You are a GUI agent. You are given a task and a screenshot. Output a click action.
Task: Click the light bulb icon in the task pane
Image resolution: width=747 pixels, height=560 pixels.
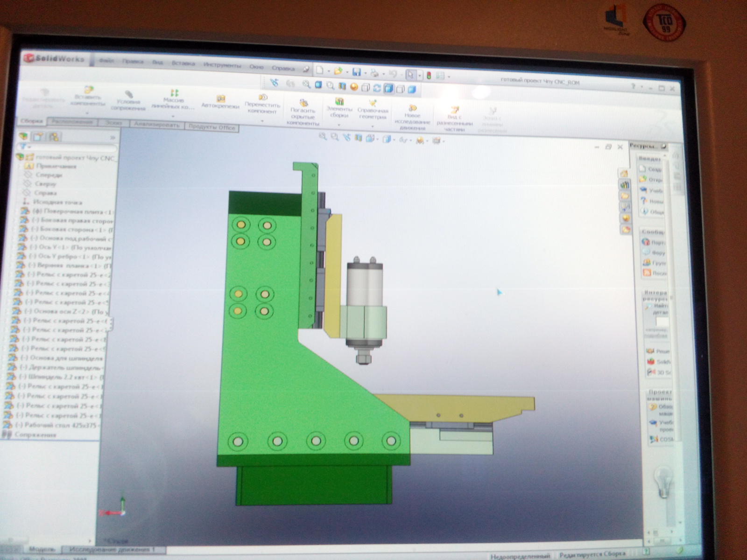(x=663, y=482)
